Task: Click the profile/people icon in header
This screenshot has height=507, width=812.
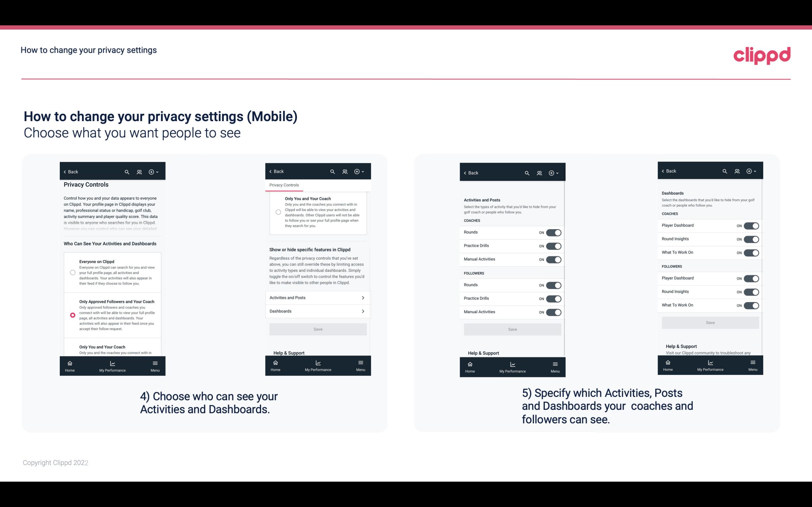Action: (138, 171)
